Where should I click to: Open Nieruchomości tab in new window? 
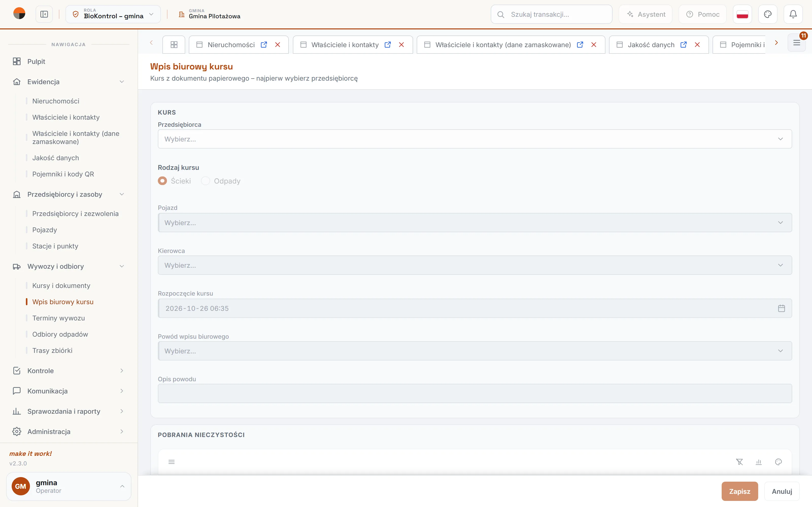coord(264,45)
